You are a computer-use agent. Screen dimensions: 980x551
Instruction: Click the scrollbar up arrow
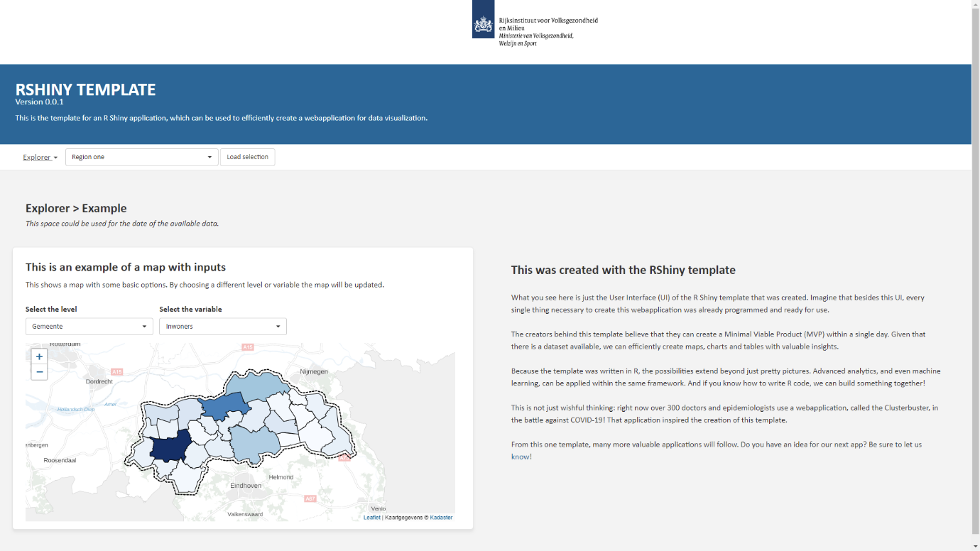point(975,6)
